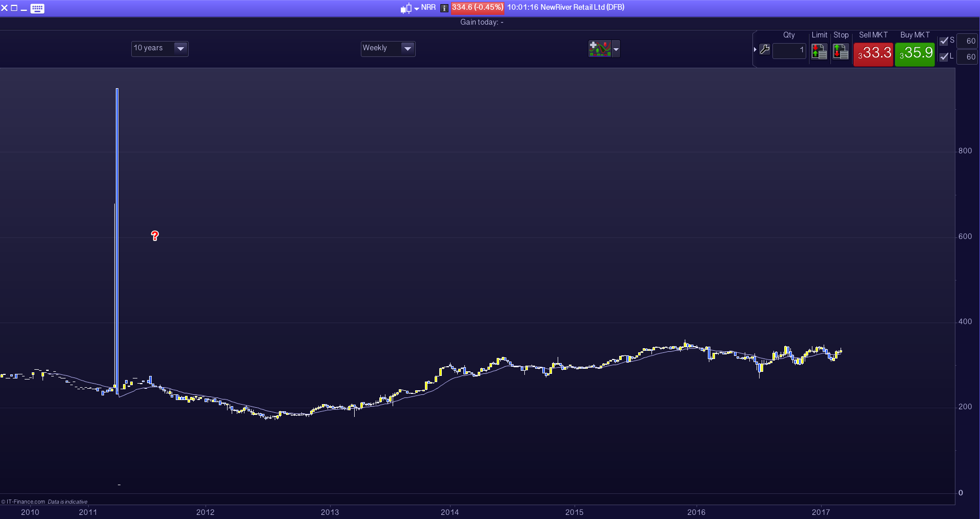Open the 10 years timespan dropdown
980x519 pixels.
click(x=180, y=49)
